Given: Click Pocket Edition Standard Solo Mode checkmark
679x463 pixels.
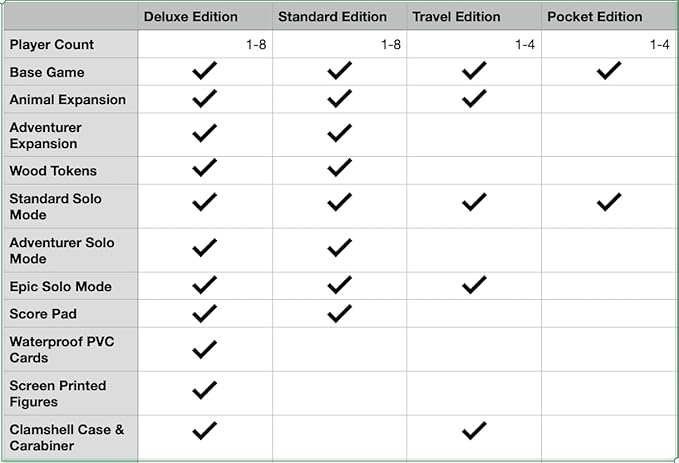Looking at the screenshot, I should (x=608, y=202).
